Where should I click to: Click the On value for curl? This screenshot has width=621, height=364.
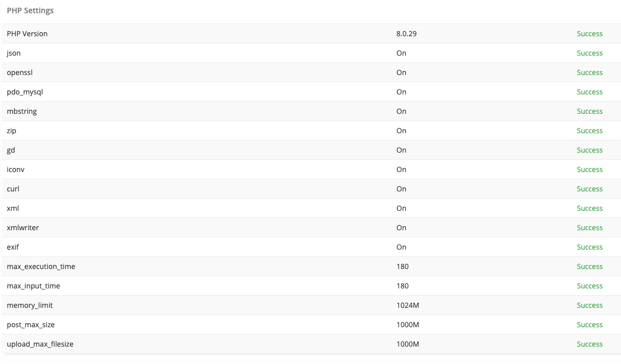[x=401, y=189]
